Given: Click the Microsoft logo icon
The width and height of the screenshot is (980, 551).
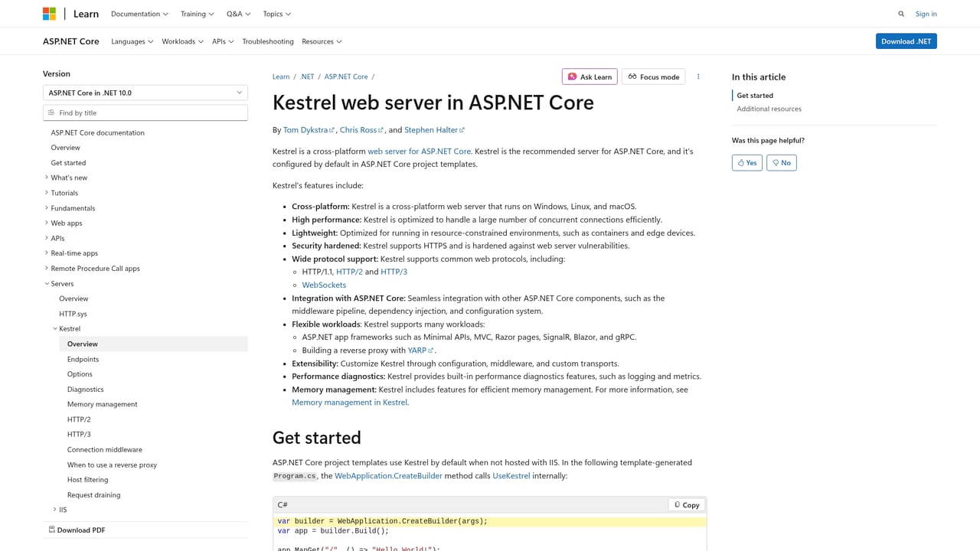Looking at the screenshot, I should [x=49, y=13].
